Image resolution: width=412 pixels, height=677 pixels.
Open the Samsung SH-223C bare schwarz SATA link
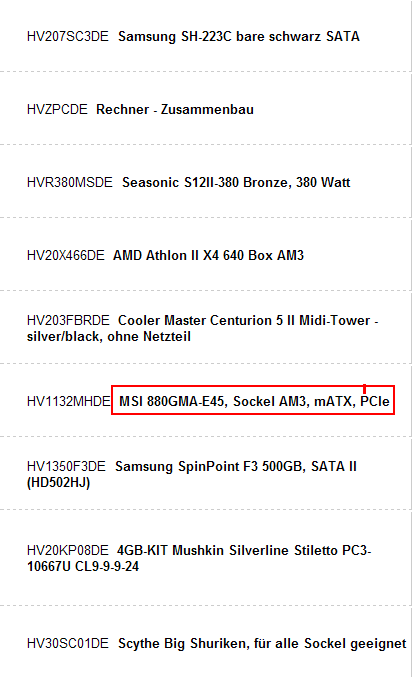(239, 36)
